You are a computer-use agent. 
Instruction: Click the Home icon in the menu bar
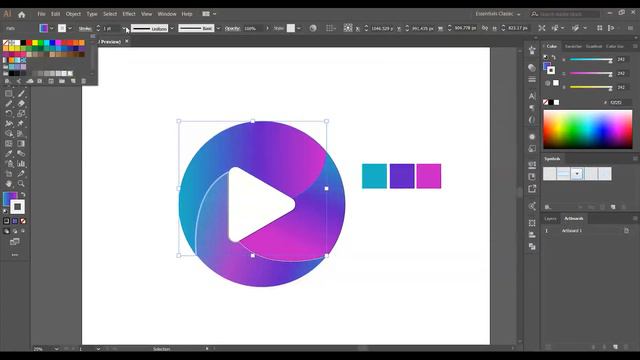(x=21, y=14)
